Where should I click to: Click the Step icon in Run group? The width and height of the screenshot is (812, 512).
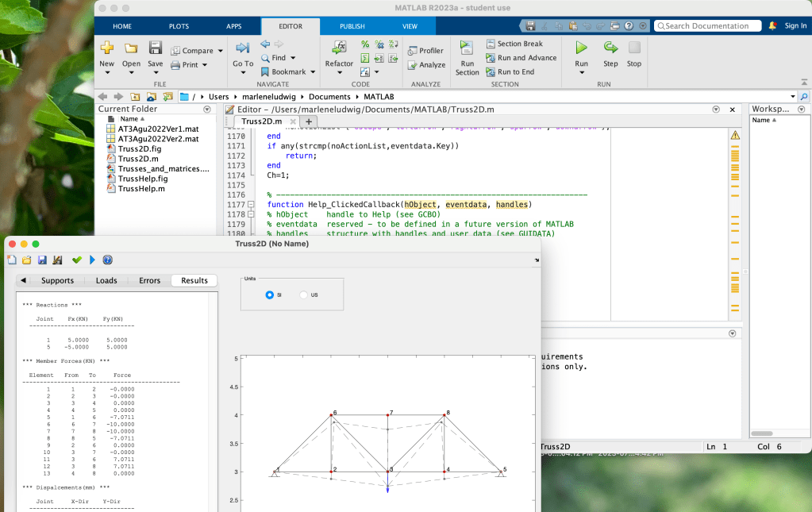point(610,48)
